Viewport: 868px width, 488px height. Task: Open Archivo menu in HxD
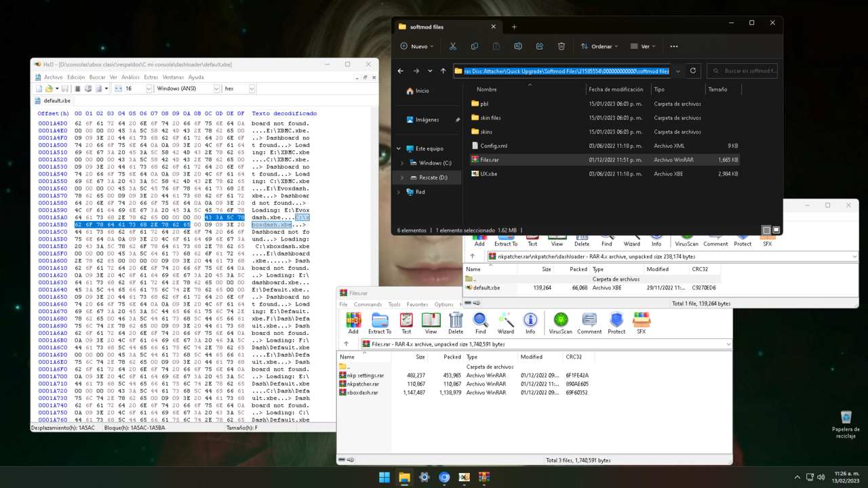pyautogui.click(x=53, y=77)
